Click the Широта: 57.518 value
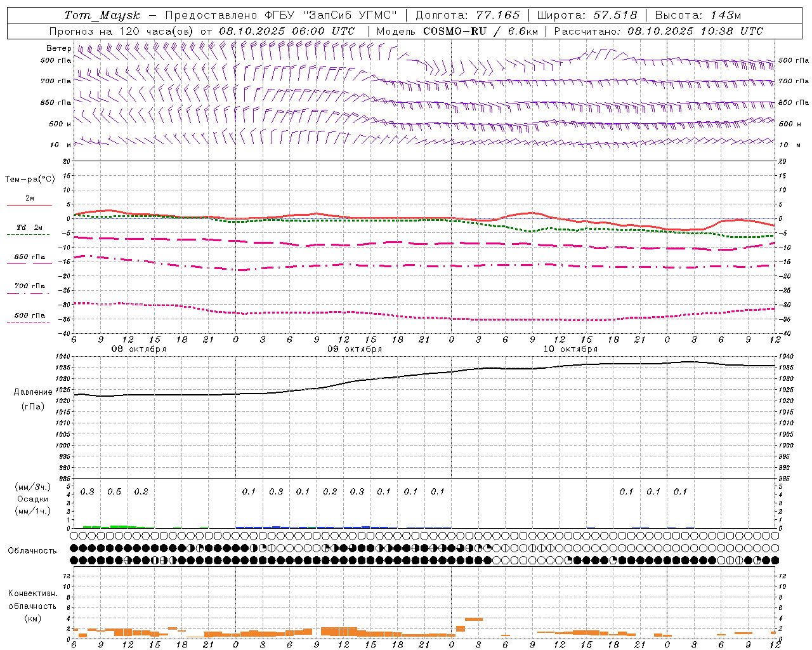Viewport: 812px width, 650px height. (587, 15)
